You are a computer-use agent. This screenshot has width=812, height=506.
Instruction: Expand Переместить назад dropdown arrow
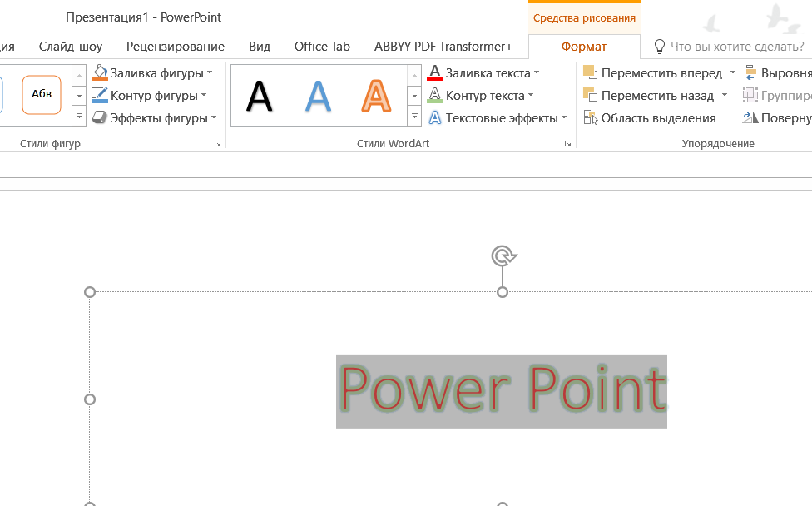[725, 96]
